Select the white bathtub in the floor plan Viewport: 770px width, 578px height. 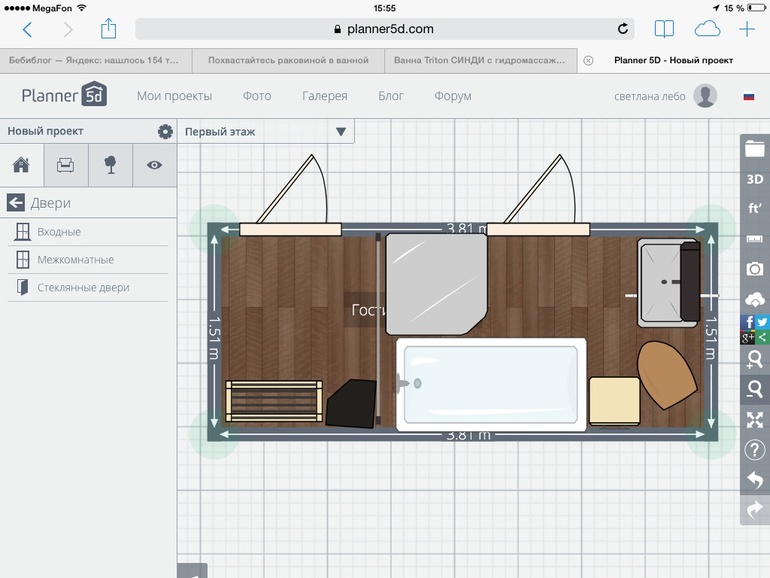coord(489,384)
